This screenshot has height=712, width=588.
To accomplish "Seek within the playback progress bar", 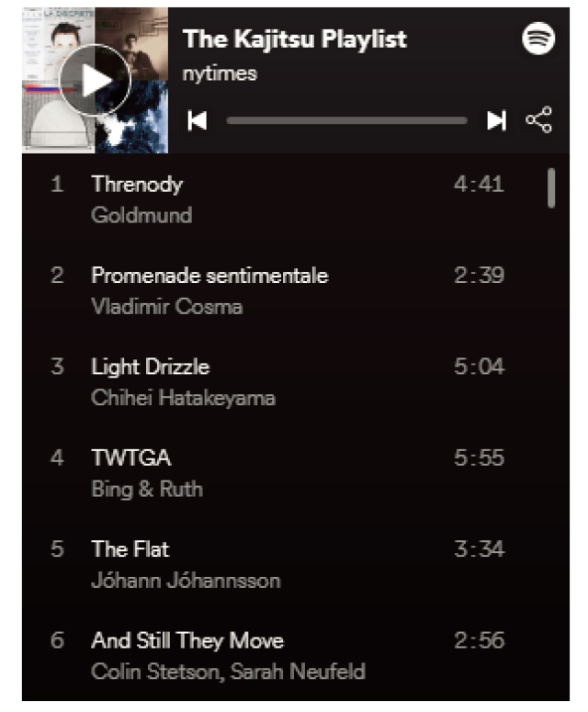I will (347, 120).
